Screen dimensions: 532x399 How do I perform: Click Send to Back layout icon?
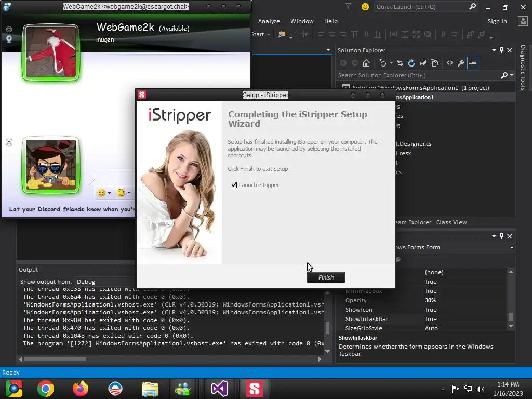coord(481,34)
